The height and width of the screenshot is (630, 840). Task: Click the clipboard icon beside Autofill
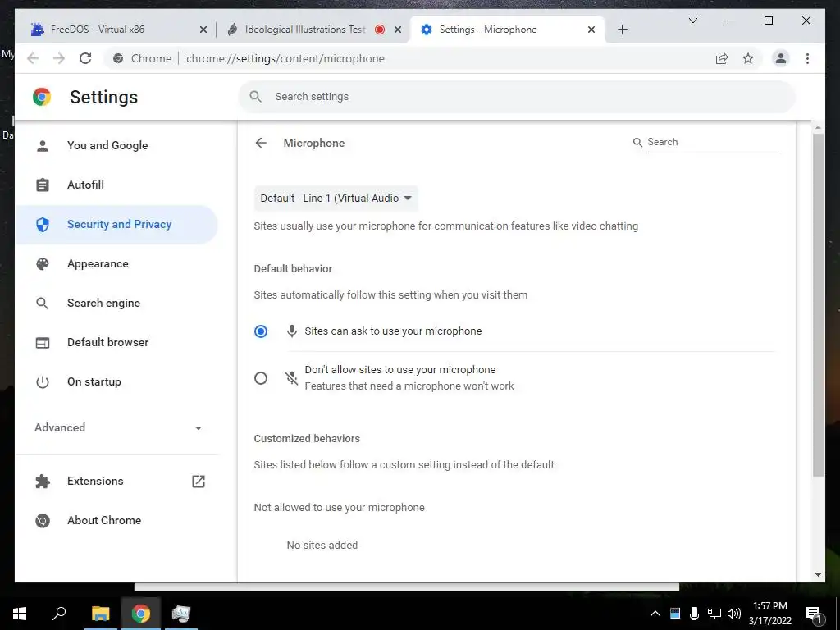43,185
